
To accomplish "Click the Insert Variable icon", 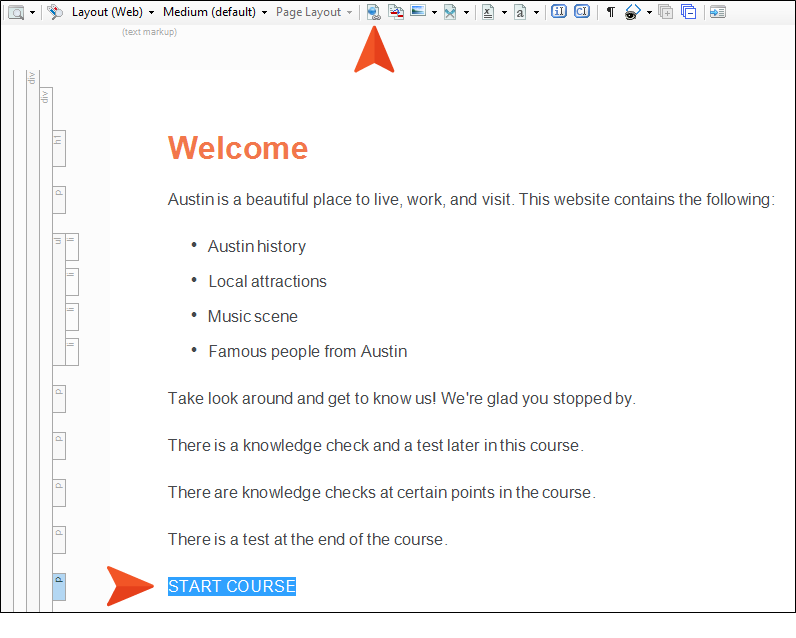I will click(x=488, y=12).
